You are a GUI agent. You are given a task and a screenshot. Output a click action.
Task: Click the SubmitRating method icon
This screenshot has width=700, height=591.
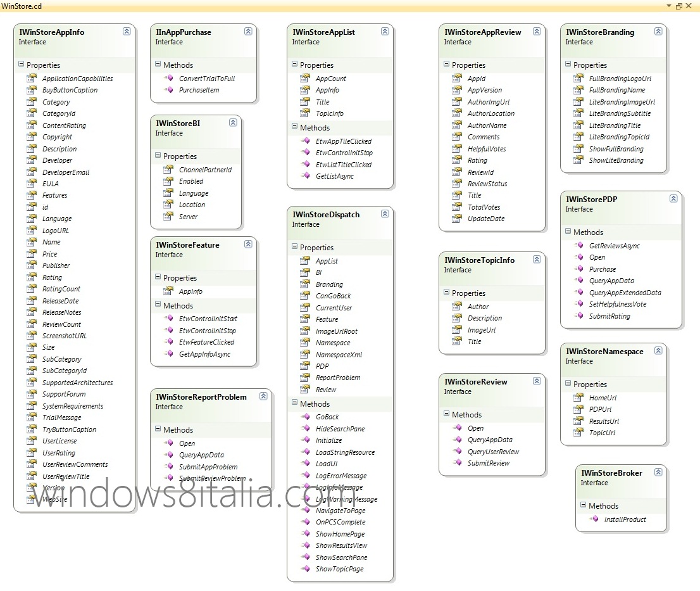(x=578, y=315)
